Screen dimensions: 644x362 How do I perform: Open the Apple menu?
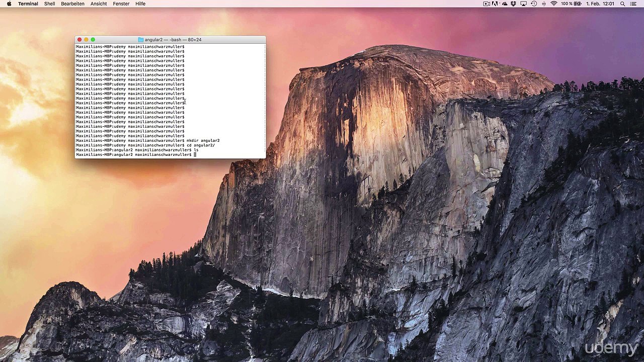click(x=9, y=4)
